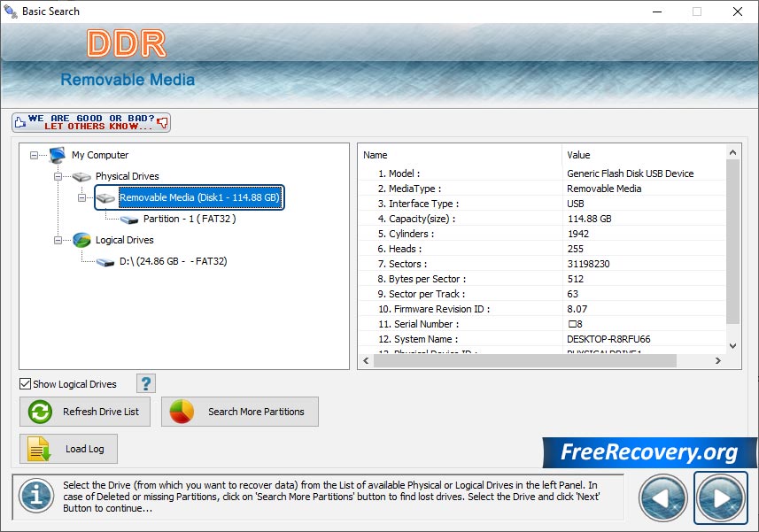Image resolution: width=759 pixels, height=532 pixels.
Task: Select the '6. Heads :' row
Action: point(542,249)
